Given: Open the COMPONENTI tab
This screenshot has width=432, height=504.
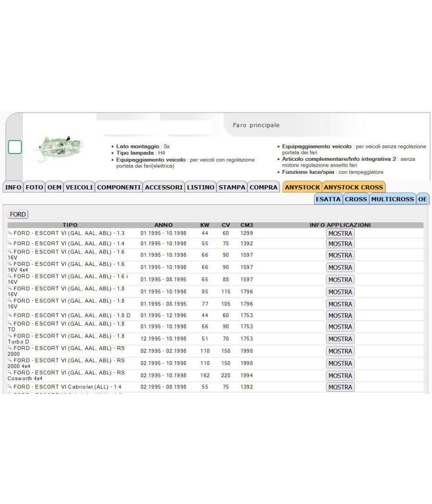Looking at the screenshot, I should [x=119, y=187].
